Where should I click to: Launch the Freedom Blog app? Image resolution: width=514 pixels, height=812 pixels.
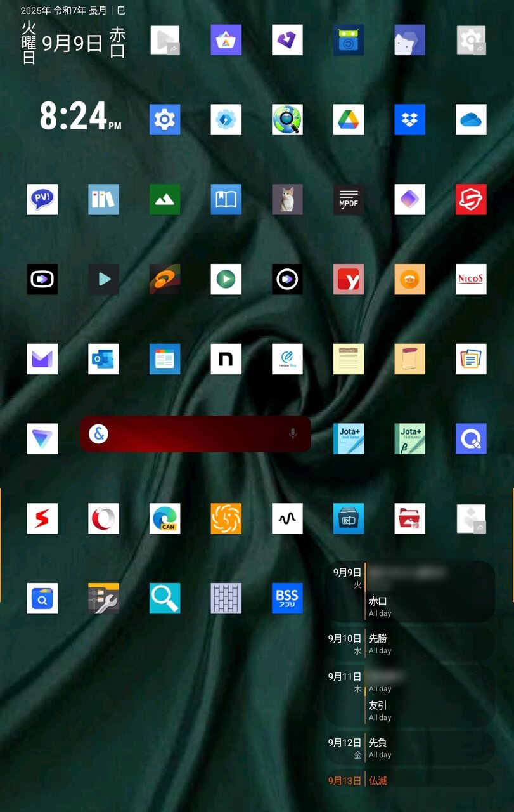[x=287, y=359]
